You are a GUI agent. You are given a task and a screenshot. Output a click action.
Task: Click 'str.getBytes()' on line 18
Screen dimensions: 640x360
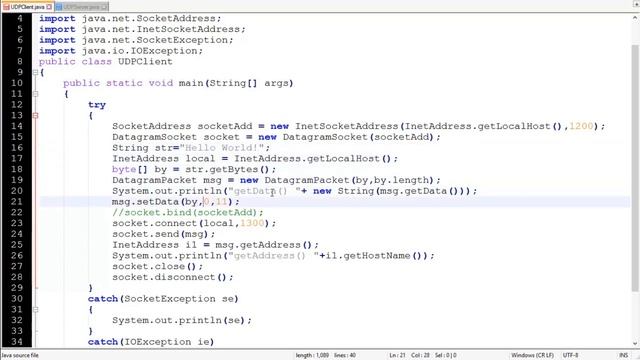(228, 169)
